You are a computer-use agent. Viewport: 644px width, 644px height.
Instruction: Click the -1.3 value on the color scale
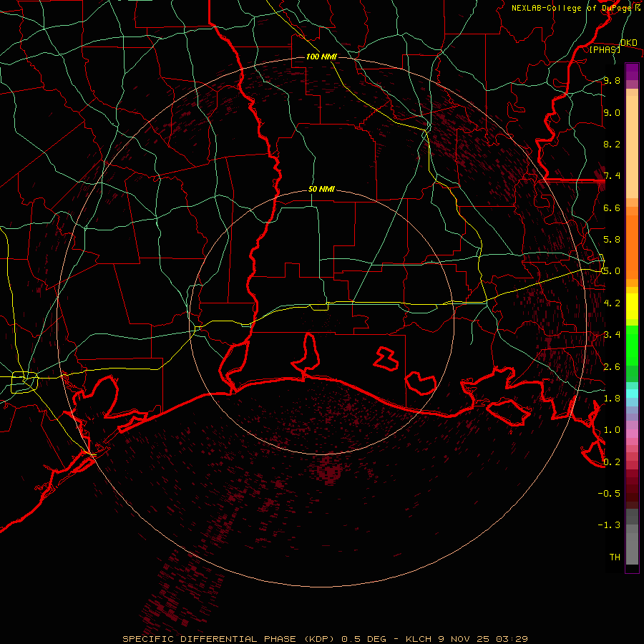point(609,525)
